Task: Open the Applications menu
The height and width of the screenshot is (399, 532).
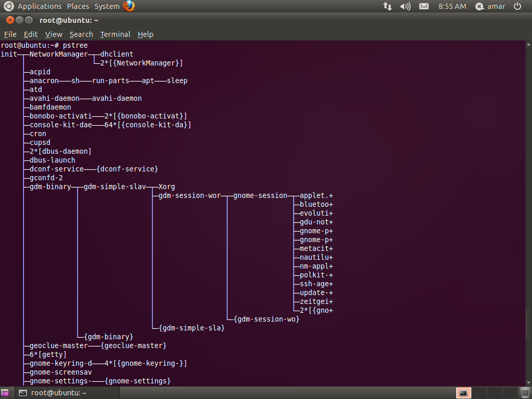Action: coord(39,6)
